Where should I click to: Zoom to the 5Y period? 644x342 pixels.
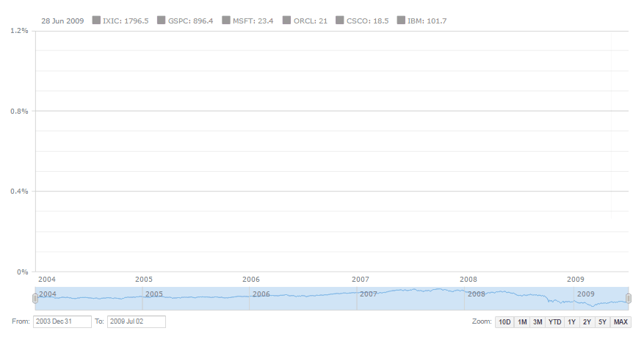[x=602, y=322]
